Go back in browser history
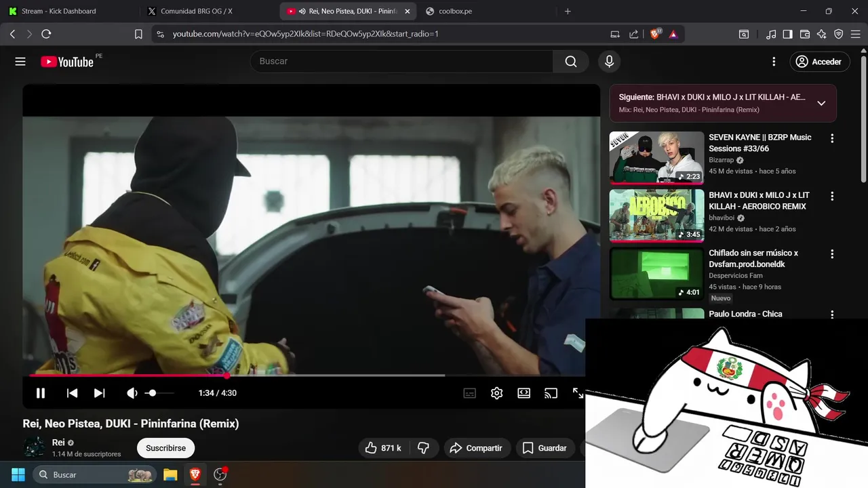Viewport: 868px width, 488px height. pos(12,34)
